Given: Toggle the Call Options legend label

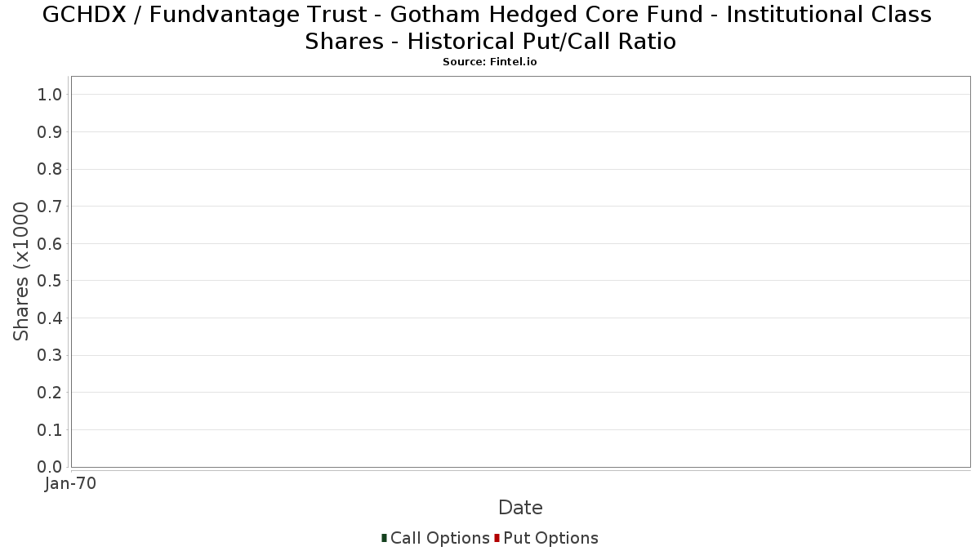Looking at the screenshot, I should tap(439, 538).
